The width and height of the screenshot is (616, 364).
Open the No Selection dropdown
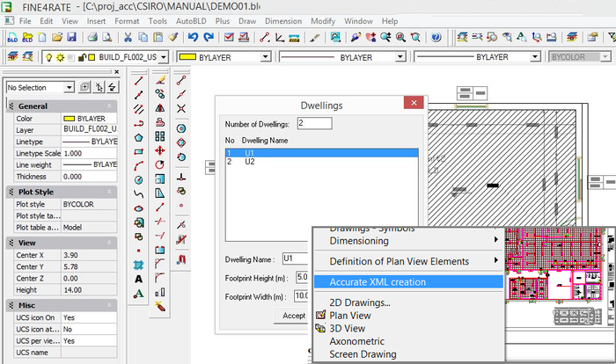pyautogui.click(x=39, y=88)
